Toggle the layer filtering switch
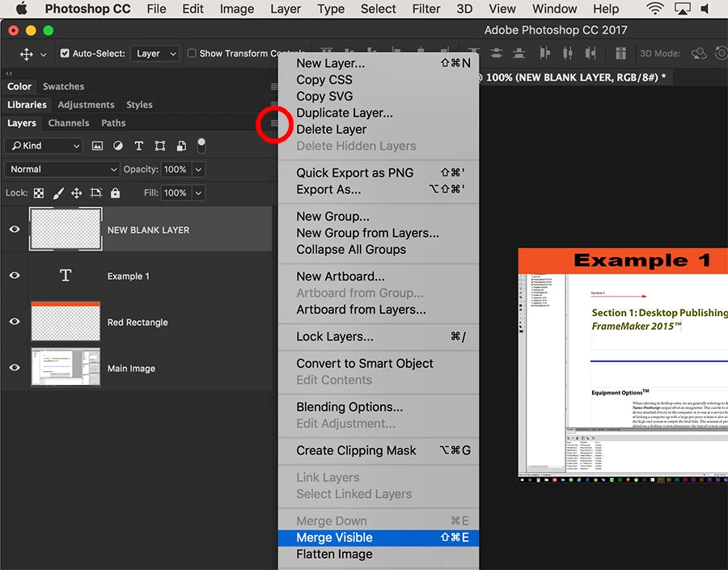Viewport: 728px width, 570px height. [201, 146]
